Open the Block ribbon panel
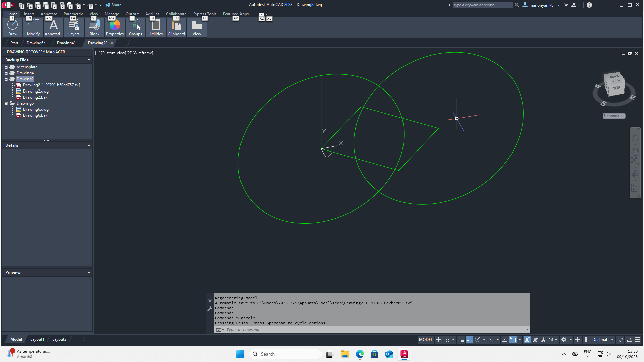This screenshot has height=362, width=644. point(94,27)
